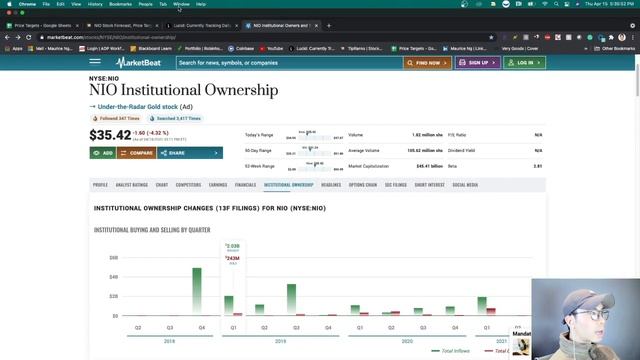This screenshot has height=360, width=640.
Task: Open the Chrome History menu
Action: click(x=95, y=4)
